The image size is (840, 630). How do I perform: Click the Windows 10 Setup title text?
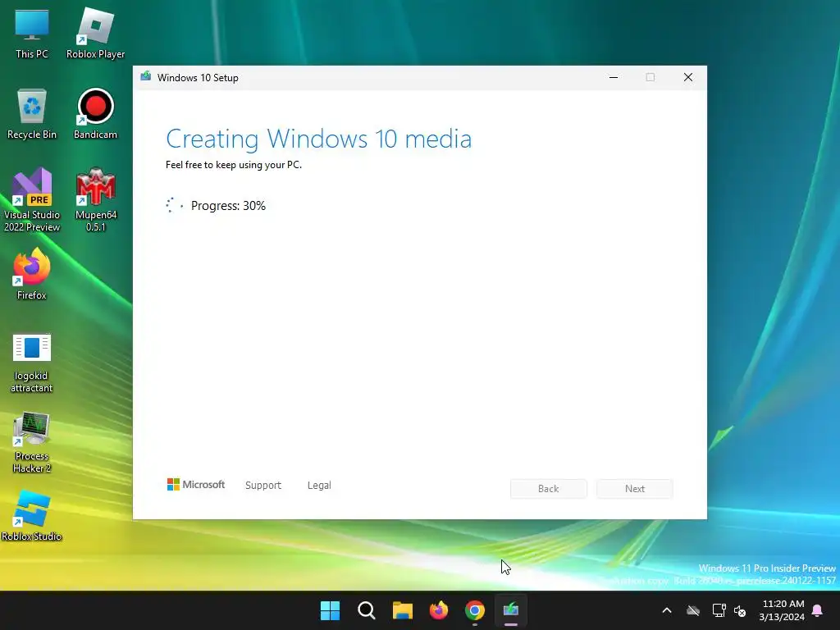pyautogui.click(x=198, y=78)
